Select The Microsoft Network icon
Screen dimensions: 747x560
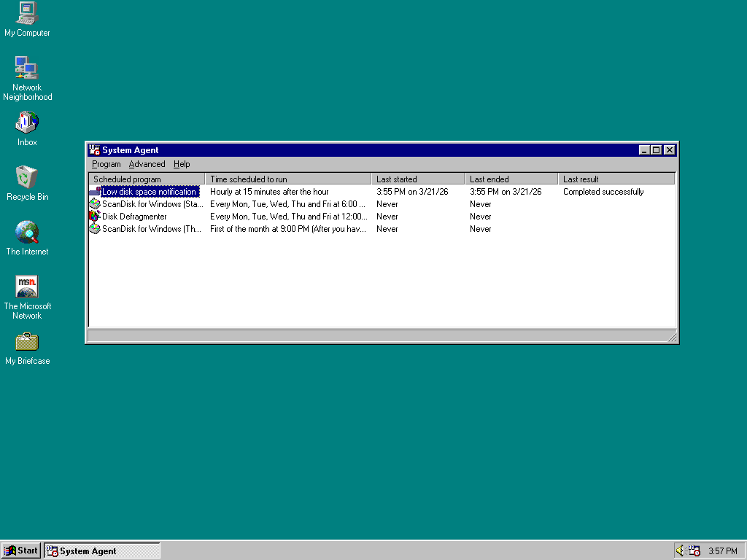[x=27, y=287]
